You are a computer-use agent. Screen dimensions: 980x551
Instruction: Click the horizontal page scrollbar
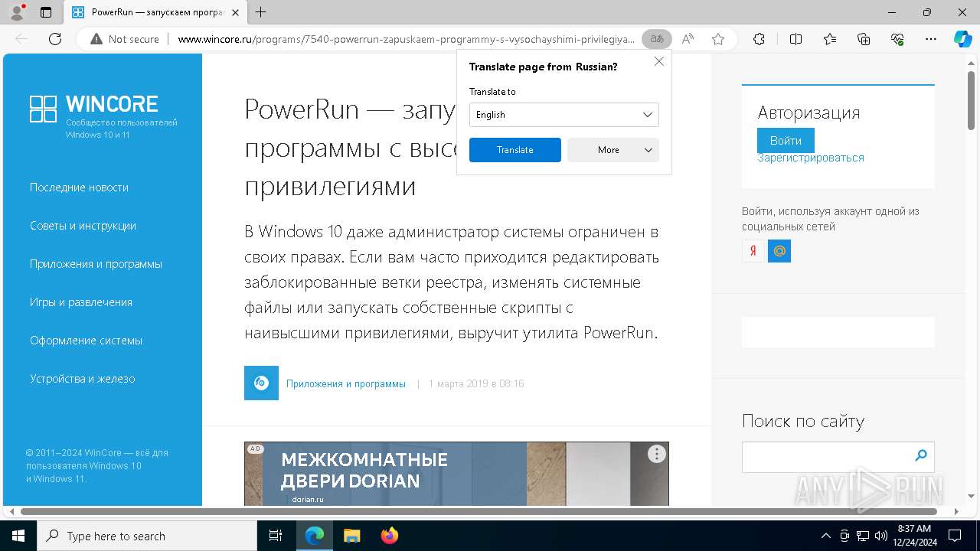click(x=479, y=511)
